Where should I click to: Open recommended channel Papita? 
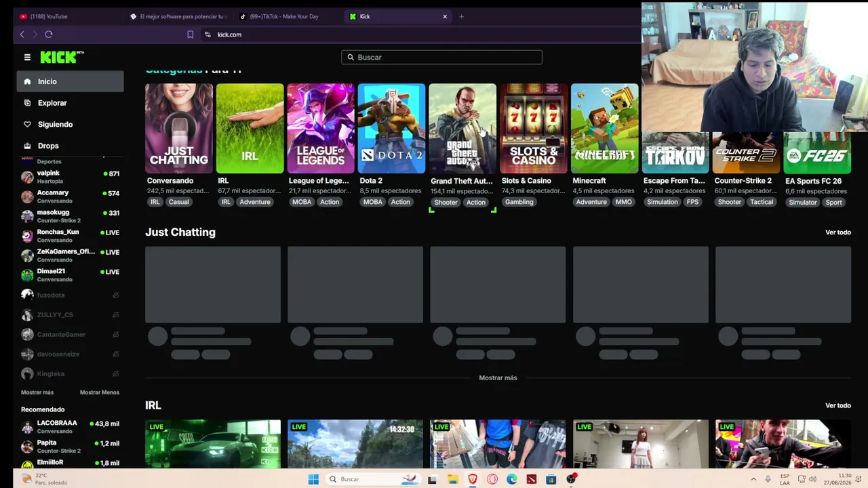(x=71, y=447)
